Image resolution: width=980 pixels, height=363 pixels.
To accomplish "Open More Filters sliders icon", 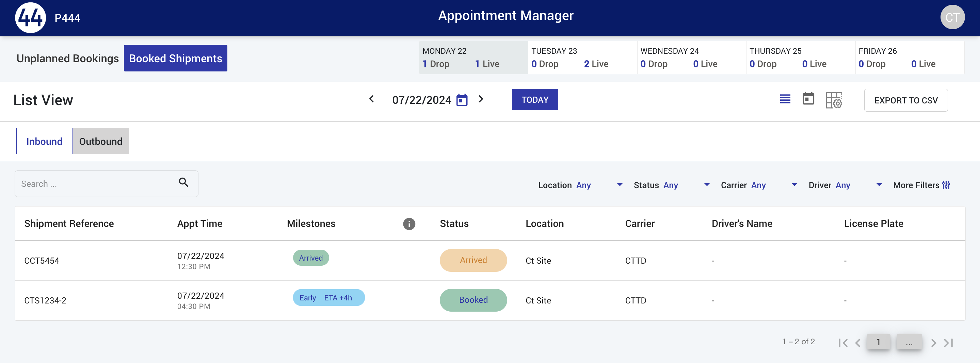I will [x=946, y=185].
